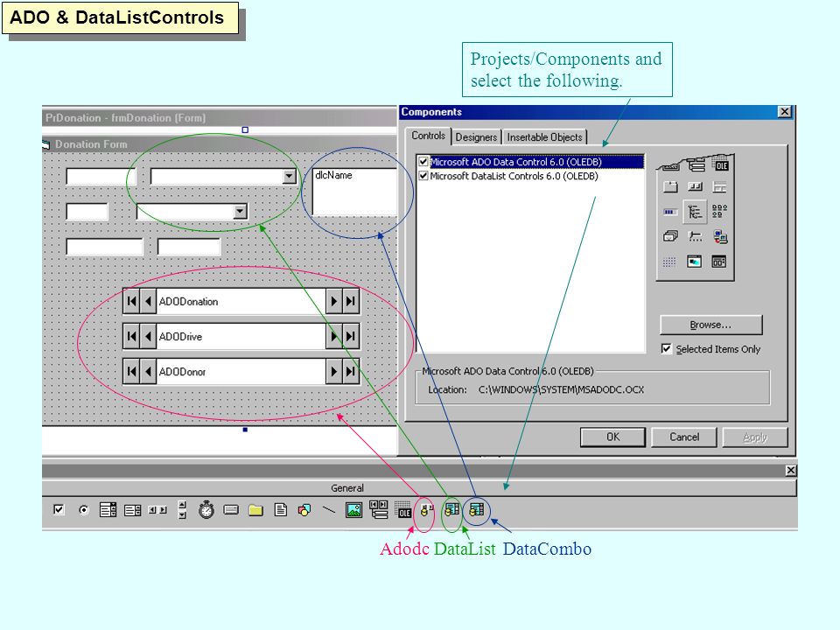Select the DriveListBox control in the toolbox
This screenshot has height=630, width=840.
(231, 509)
